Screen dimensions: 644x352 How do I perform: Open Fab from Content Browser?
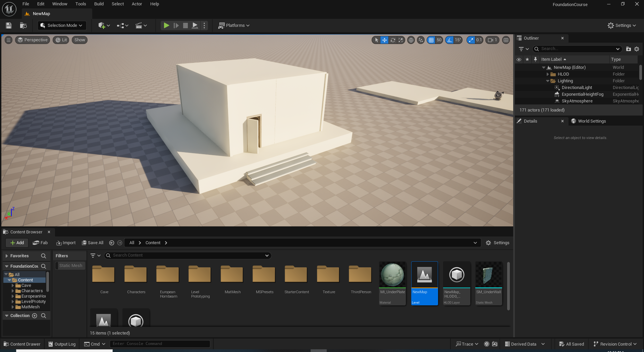pyautogui.click(x=40, y=243)
